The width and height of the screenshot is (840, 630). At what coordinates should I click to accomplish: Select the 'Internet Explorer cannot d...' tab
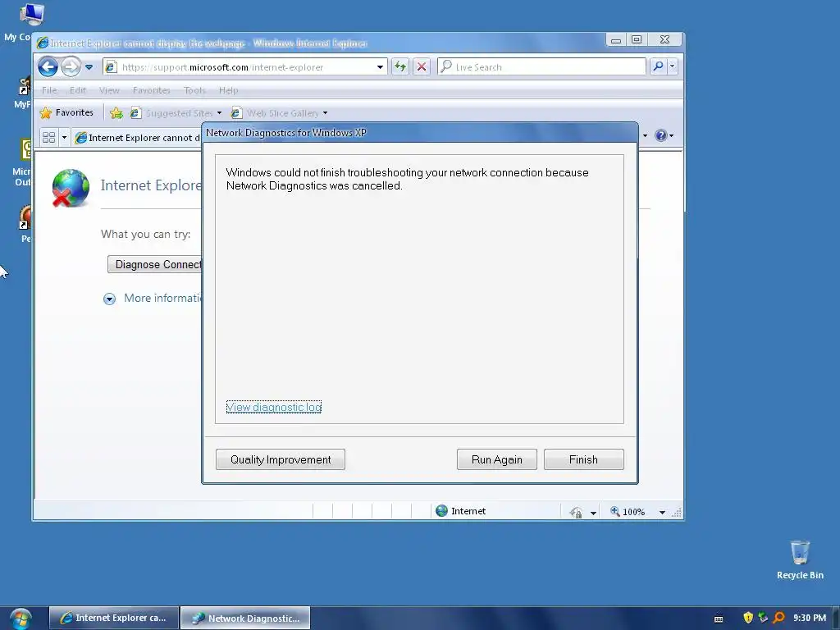pyautogui.click(x=138, y=138)
